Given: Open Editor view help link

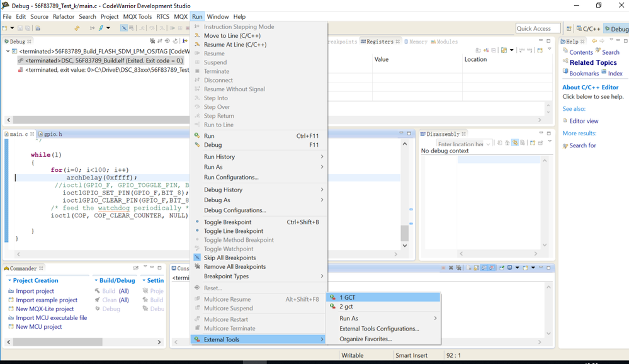Looking at the screenshot, I should pyautogui.click(x=584, y=121).
